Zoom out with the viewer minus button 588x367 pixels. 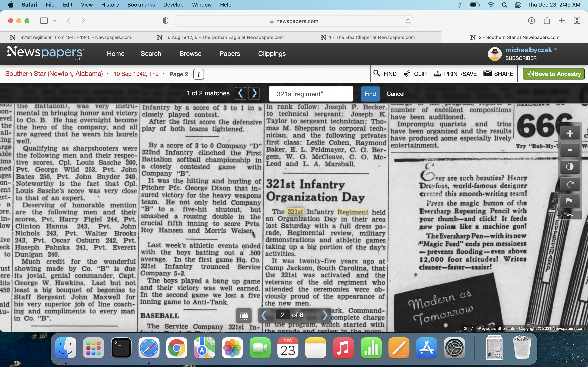[570, 150]
